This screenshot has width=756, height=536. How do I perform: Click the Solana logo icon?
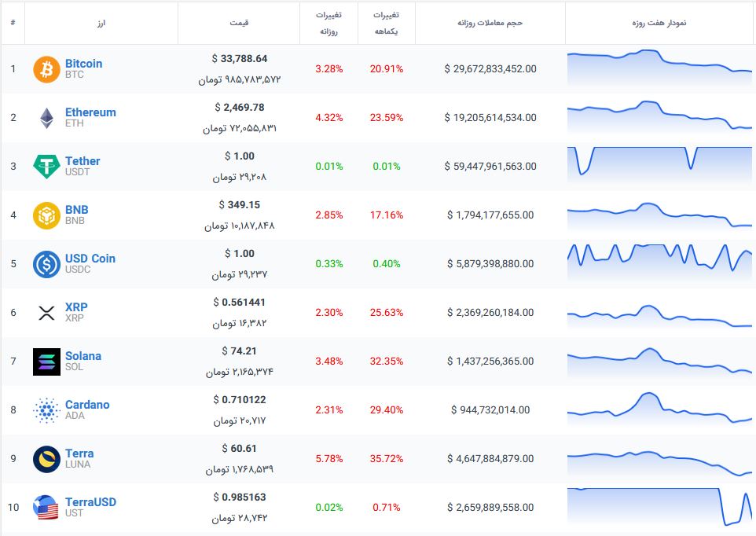pos(47,362)
